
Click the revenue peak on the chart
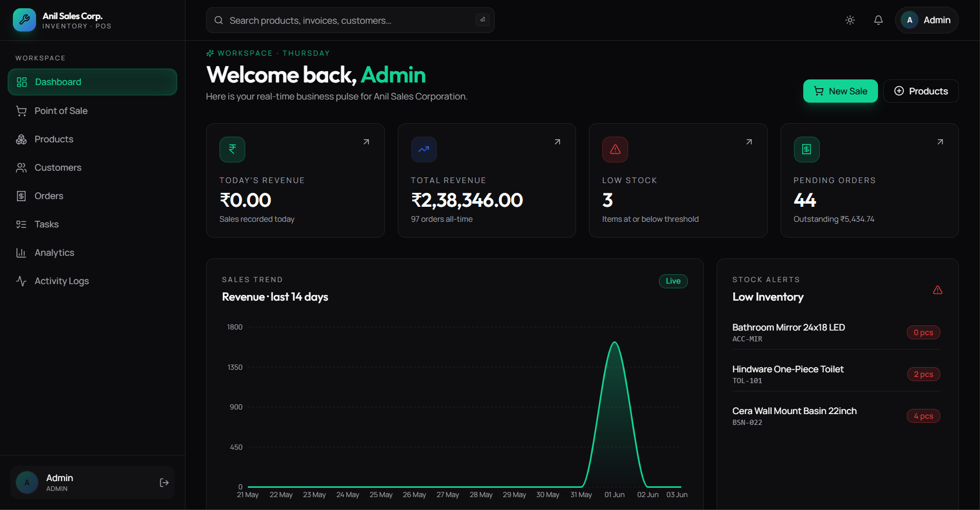coord(615,342)
